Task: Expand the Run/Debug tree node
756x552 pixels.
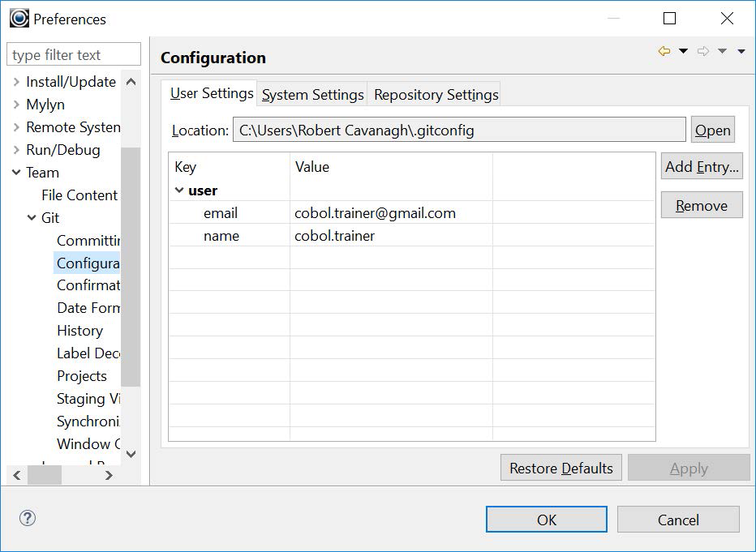Action: click(x=16, y=150)
